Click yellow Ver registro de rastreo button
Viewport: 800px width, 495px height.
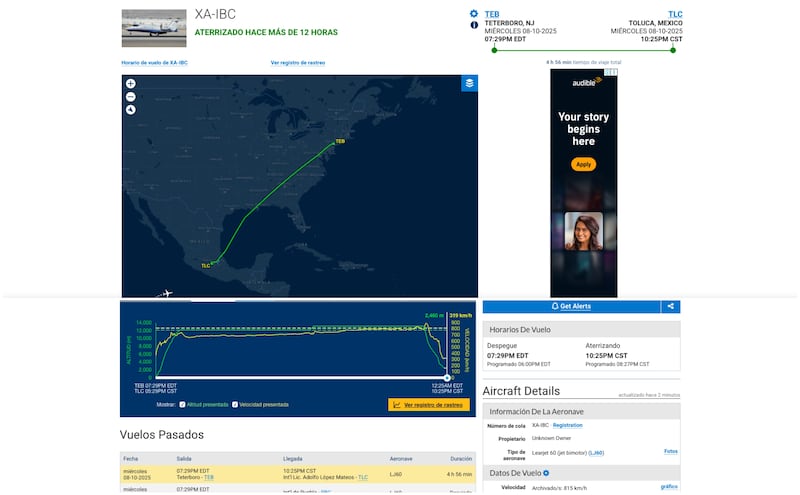pos(428,405)
